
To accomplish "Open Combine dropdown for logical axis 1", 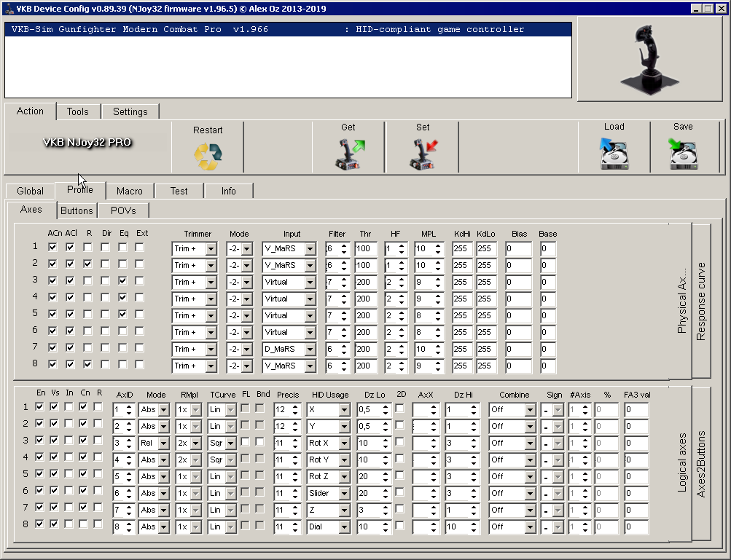I will point(530,409).
